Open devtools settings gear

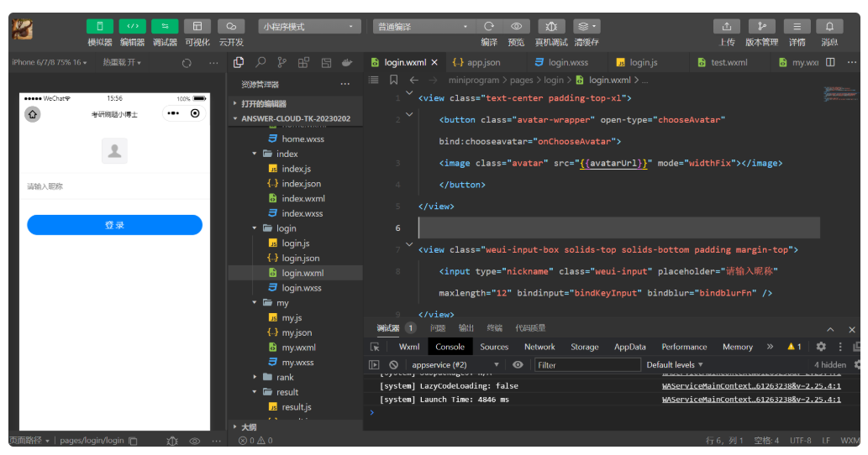coord(821,347)
